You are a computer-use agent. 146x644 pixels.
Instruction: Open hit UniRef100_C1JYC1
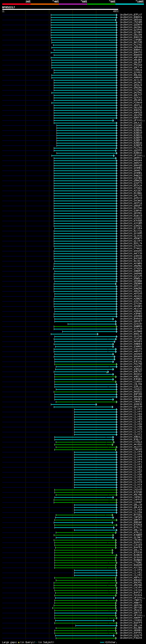point(131,434)
